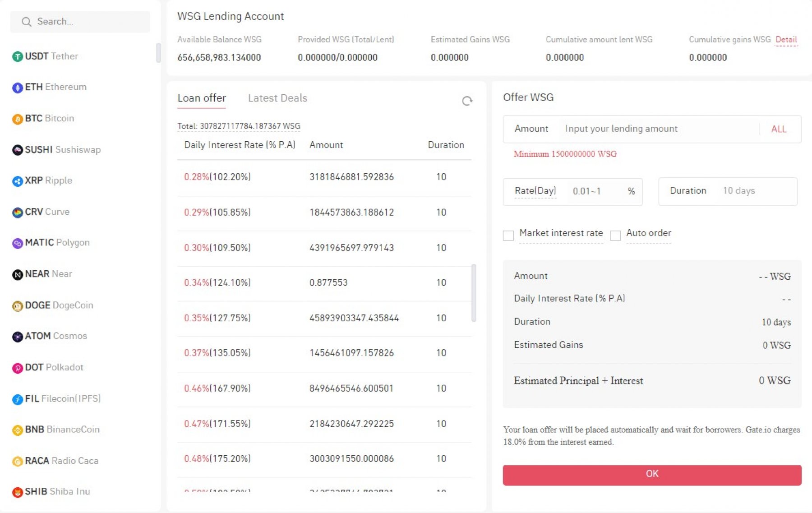This screenshot has width=812, height=513.
Task: Open the Duration 10 days selector
Action: (x=728, y=191)
